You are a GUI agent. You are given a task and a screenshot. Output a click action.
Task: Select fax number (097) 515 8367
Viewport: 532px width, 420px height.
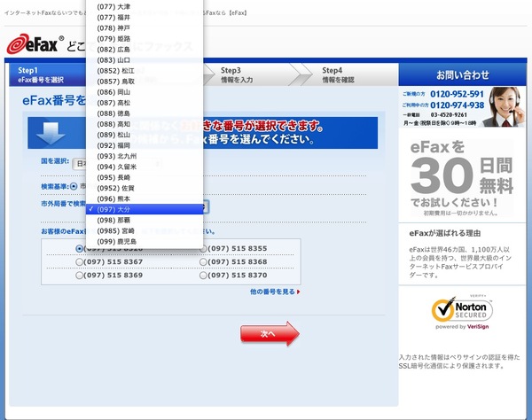[79, 262]
